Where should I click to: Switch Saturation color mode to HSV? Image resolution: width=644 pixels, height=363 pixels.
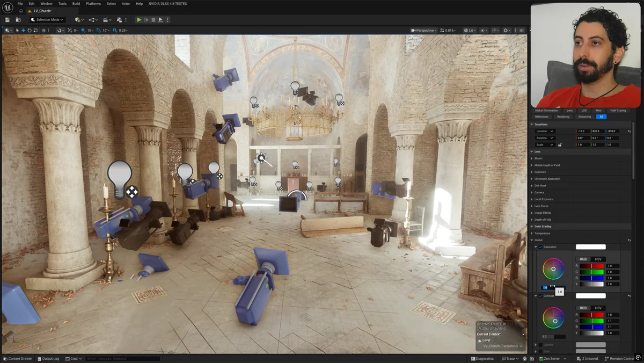pos(598,259)
